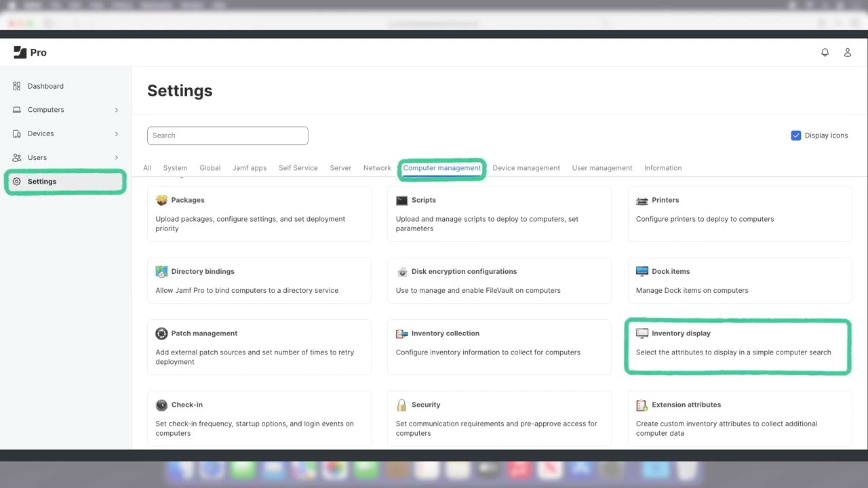Open the user account icon

[847, 52]
